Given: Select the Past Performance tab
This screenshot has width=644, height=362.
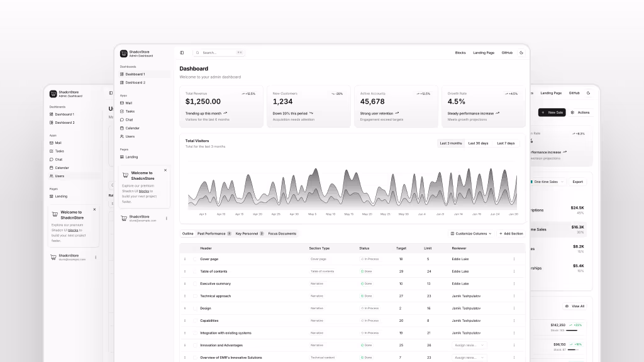Looking at the screenshot, I should tap(214, 234).
